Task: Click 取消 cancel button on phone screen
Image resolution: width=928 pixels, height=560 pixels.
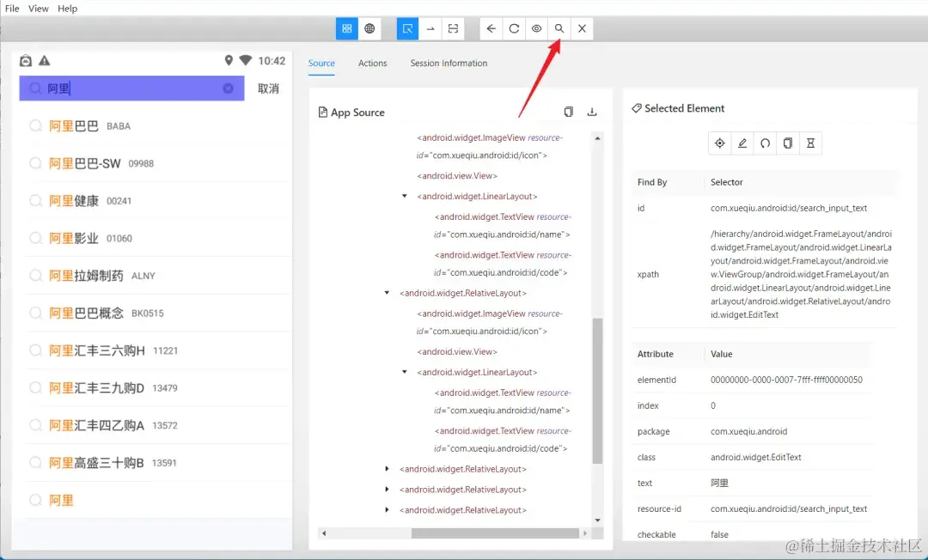Action: point(268,88)
